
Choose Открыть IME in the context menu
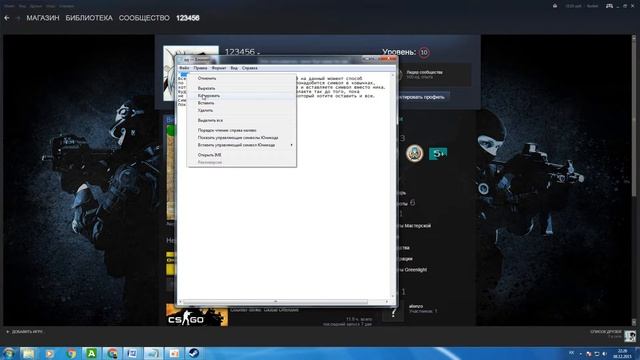coord(242,155)
